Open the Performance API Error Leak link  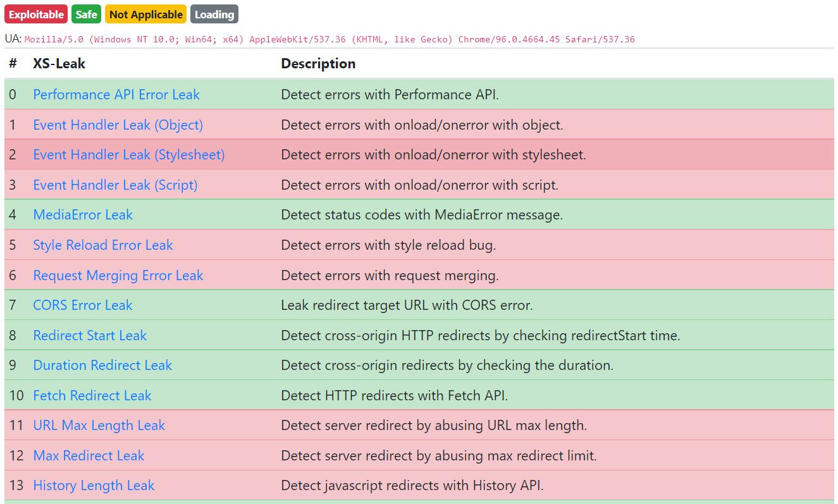point(116,95)
